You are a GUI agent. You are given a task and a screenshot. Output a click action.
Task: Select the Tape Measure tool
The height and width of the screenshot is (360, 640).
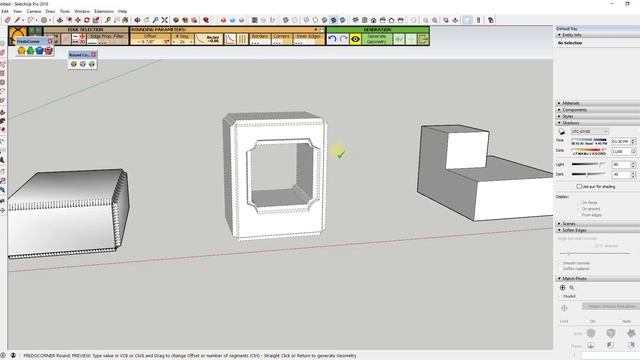[x=108, y=20]
